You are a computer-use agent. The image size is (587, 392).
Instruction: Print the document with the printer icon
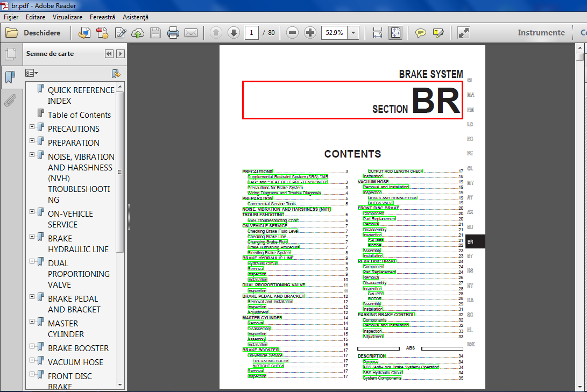tap(173, 33)
